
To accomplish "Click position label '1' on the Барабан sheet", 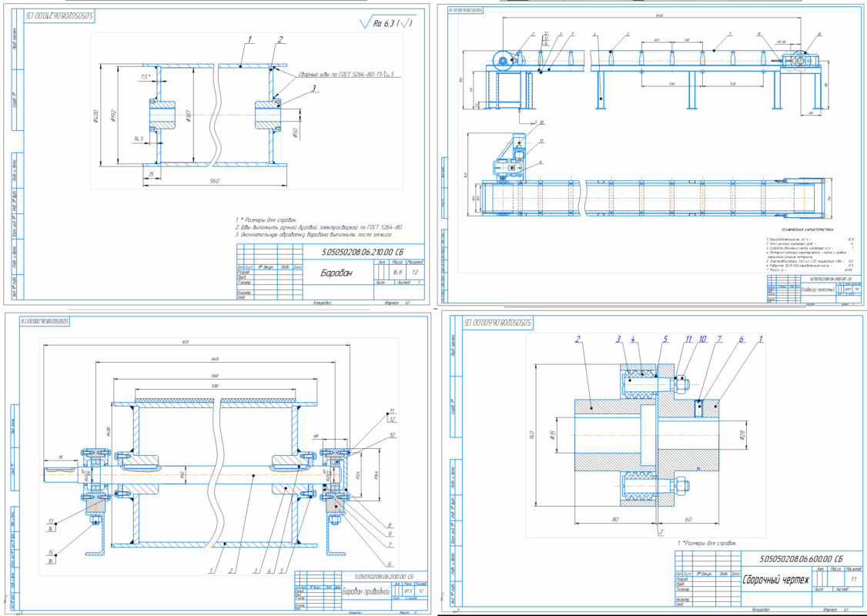I will 249,39.
